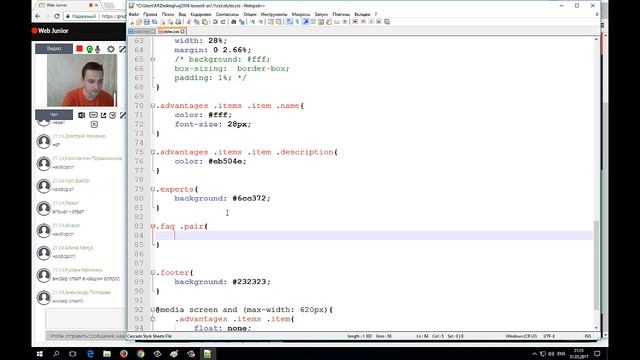Open the Плагины menu
640x360 pixels.
coord(341,14)
